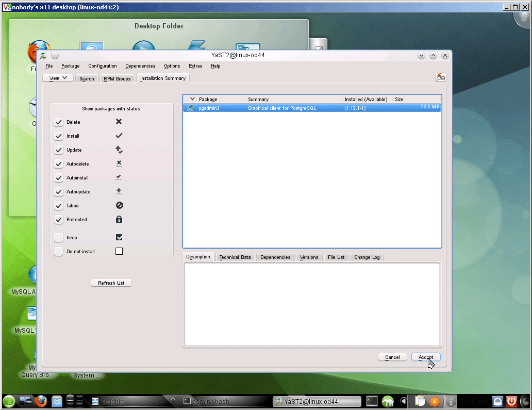The height and width of the screenshot is (410, 532).
Task: Switch to the RPM Groups tab
Action: 117,78
